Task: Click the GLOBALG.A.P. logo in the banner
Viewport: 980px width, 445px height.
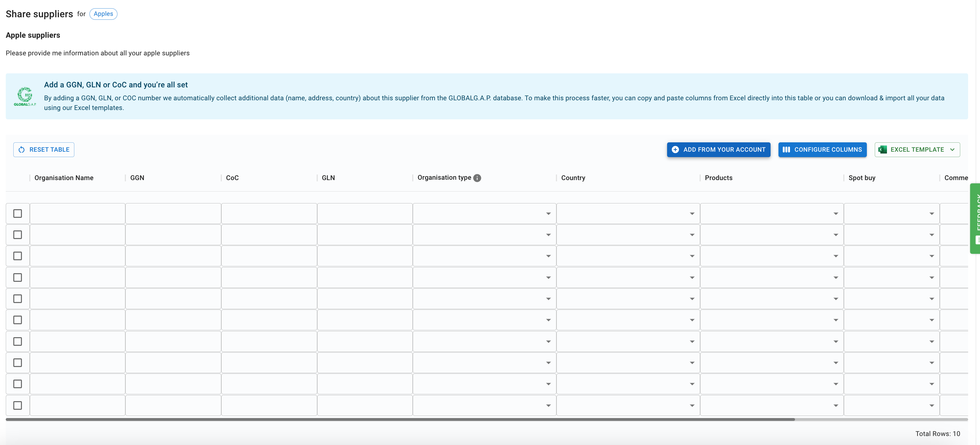Action: (25, 96)
